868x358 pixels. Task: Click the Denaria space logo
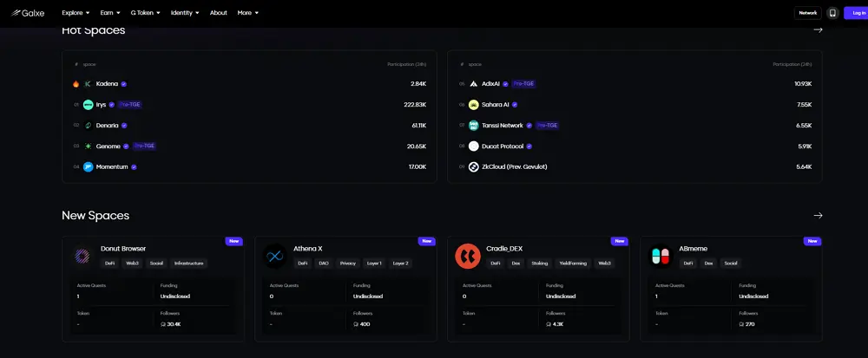tap(88, 126)
